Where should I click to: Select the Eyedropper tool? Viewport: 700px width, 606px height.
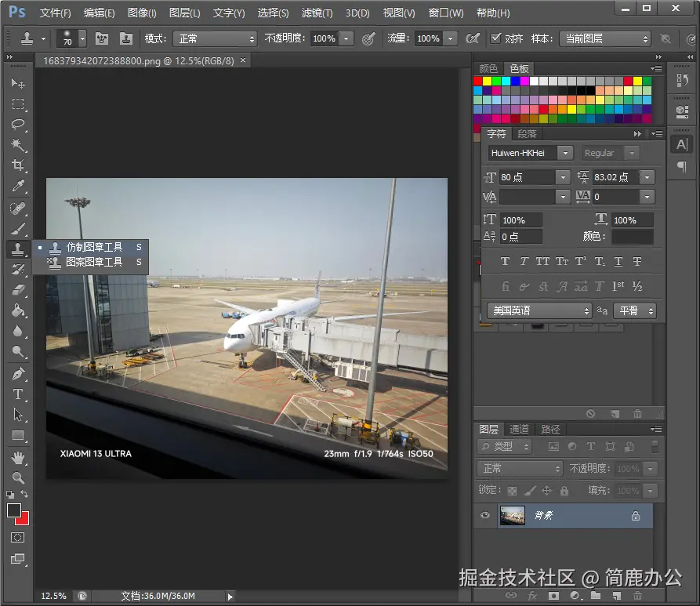[x=18, y=186]
